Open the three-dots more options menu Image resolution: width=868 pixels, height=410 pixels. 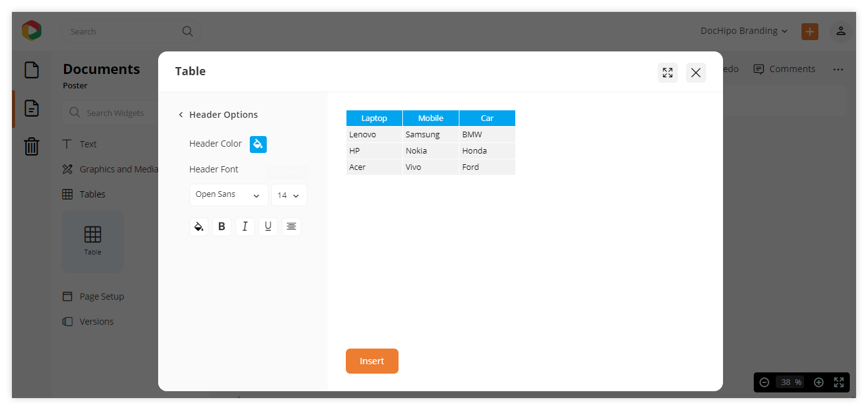click(839, 70)
